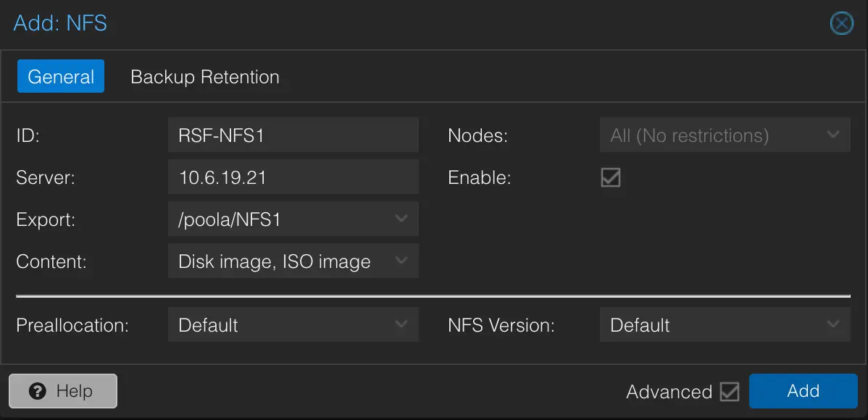Click the Nodes dropdown chevron
This screenshot has height=420, width=868.
tap(833, 135)
